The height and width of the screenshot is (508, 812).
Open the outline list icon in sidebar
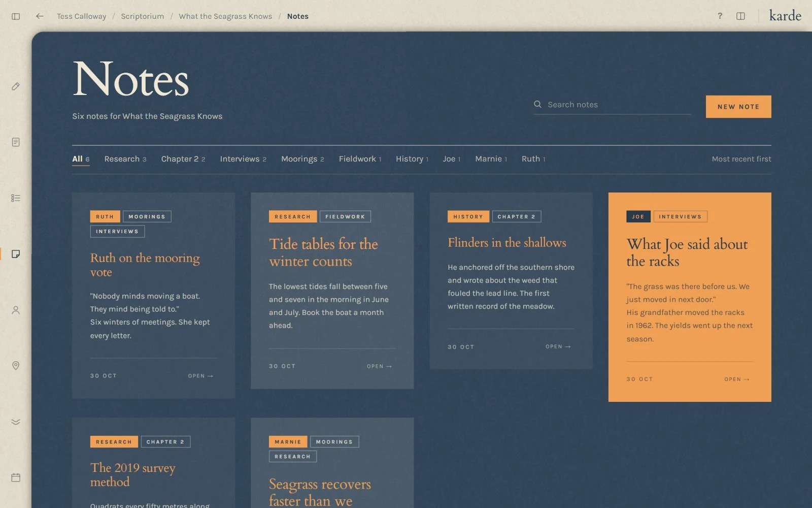[x=16, y=198]
